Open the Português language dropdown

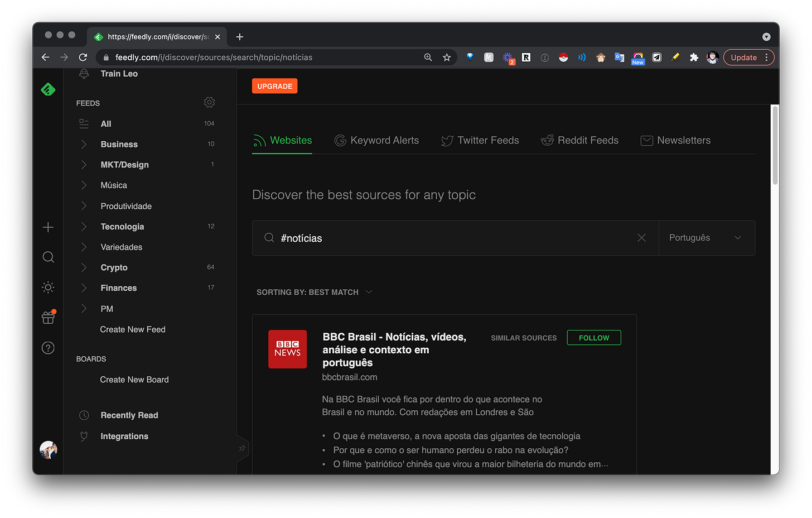tap(707, 238)
